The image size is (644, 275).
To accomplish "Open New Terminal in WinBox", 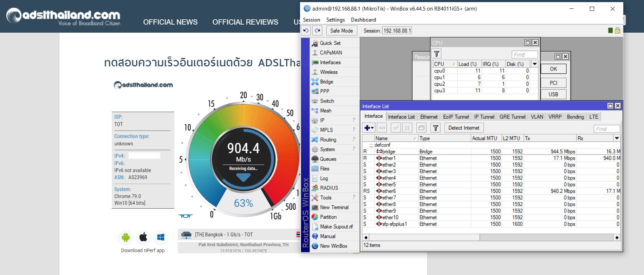I will pos(334,207).
